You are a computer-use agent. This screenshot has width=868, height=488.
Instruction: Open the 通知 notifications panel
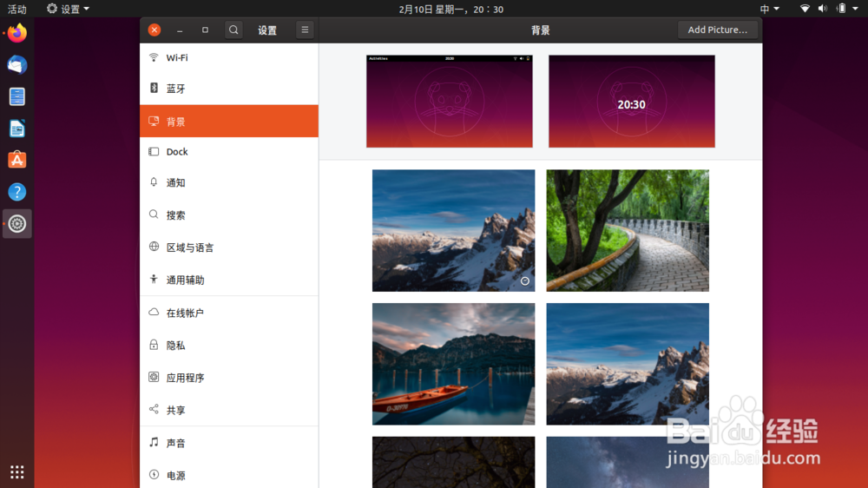point(229,183)
